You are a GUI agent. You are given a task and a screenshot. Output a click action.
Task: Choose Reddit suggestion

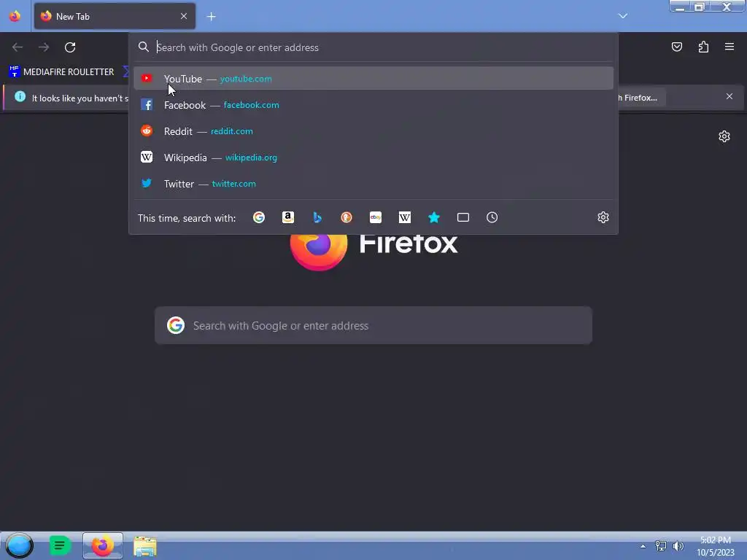coord(373,131)
